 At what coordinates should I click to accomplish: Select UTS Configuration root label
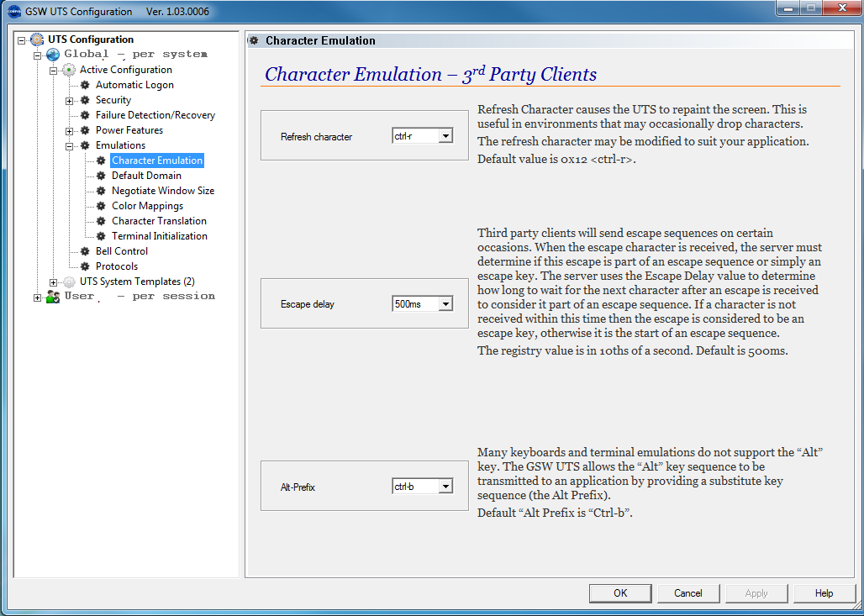[91, 39]
